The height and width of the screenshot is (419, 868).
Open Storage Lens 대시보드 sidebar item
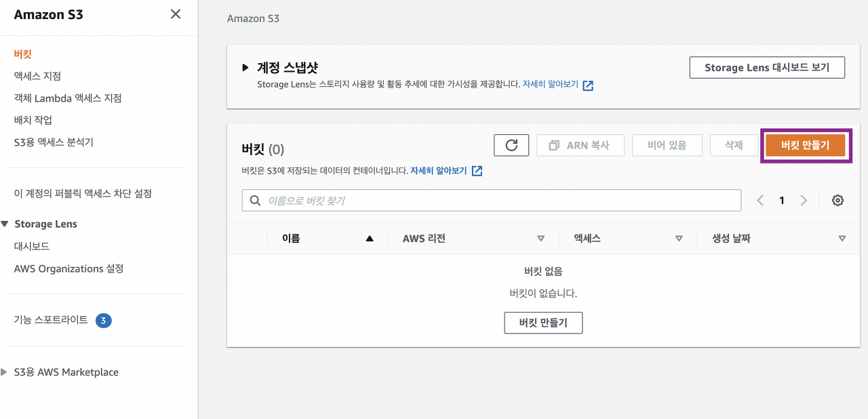[x=32, y=247]
